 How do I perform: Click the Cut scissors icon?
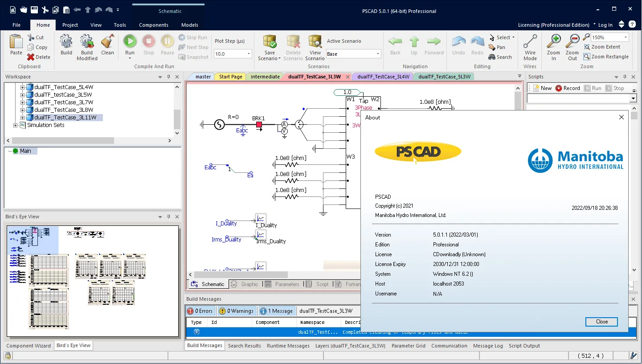pyautogui.click(x=31, y=37)
